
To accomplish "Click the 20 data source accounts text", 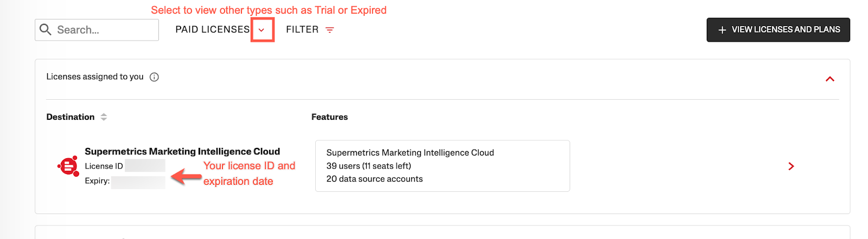I will point(374,179).
